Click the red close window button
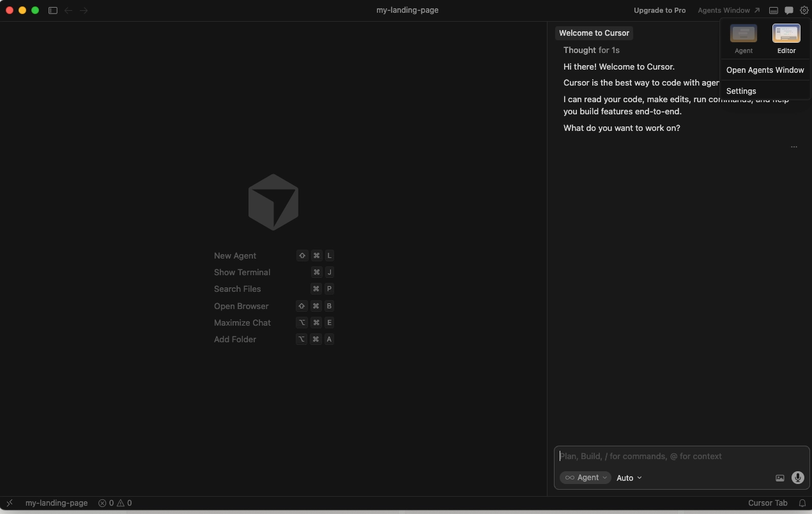Screen dimensions: 812x514 click(10, 10)
